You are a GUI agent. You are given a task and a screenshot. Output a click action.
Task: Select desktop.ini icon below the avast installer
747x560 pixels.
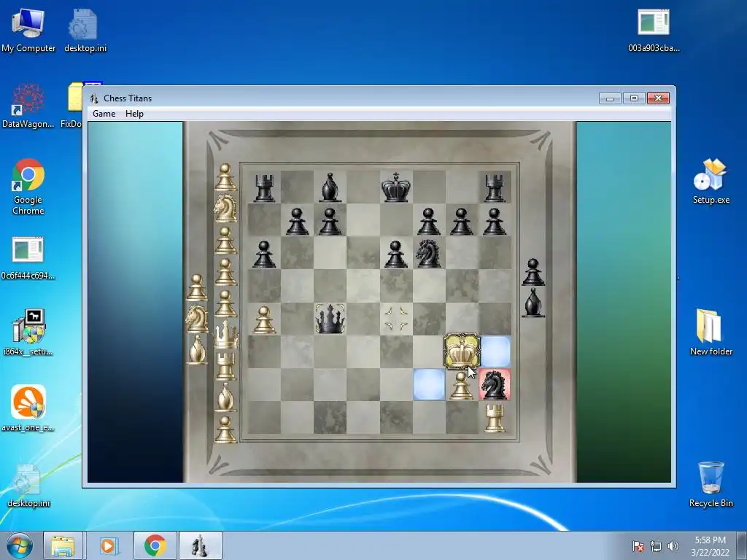[x=28, y=486]
